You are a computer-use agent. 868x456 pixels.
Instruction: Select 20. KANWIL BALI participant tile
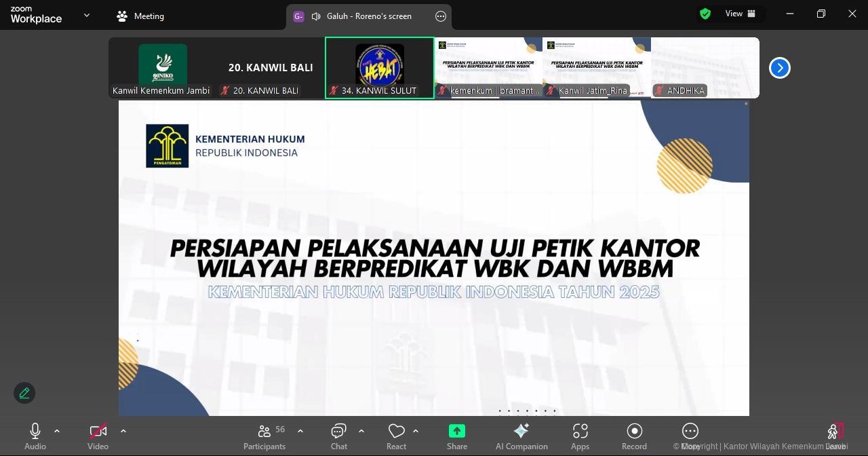271,68
